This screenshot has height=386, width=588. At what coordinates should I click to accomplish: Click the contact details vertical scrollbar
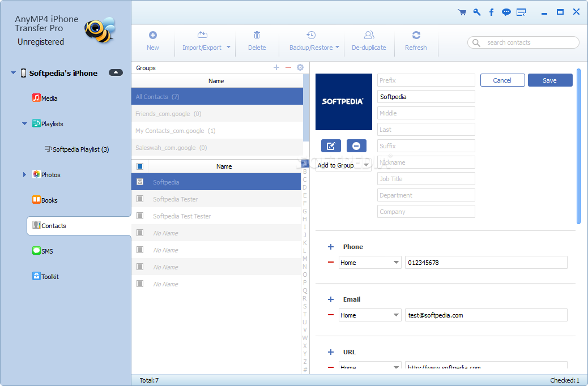point(578,147)
